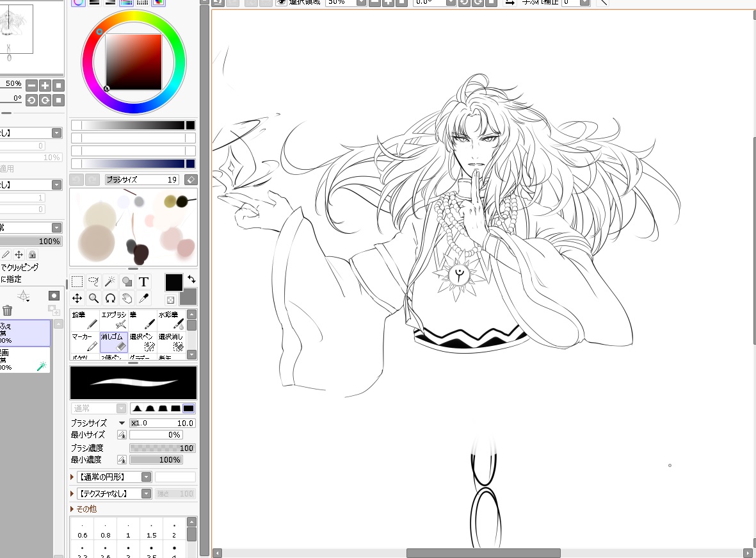Open the 【テクスチャなし】 texture dropdown

pos(146,493)
